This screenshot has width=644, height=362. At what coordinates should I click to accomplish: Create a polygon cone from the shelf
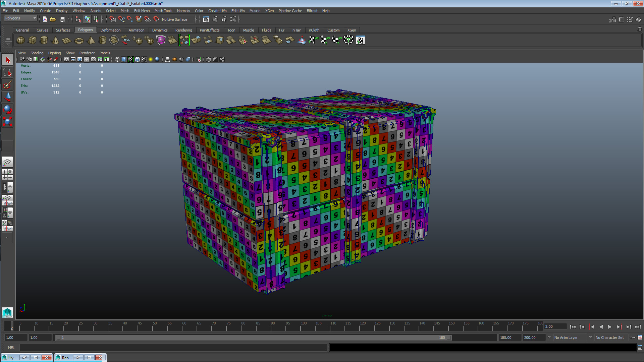coord(55,40)
